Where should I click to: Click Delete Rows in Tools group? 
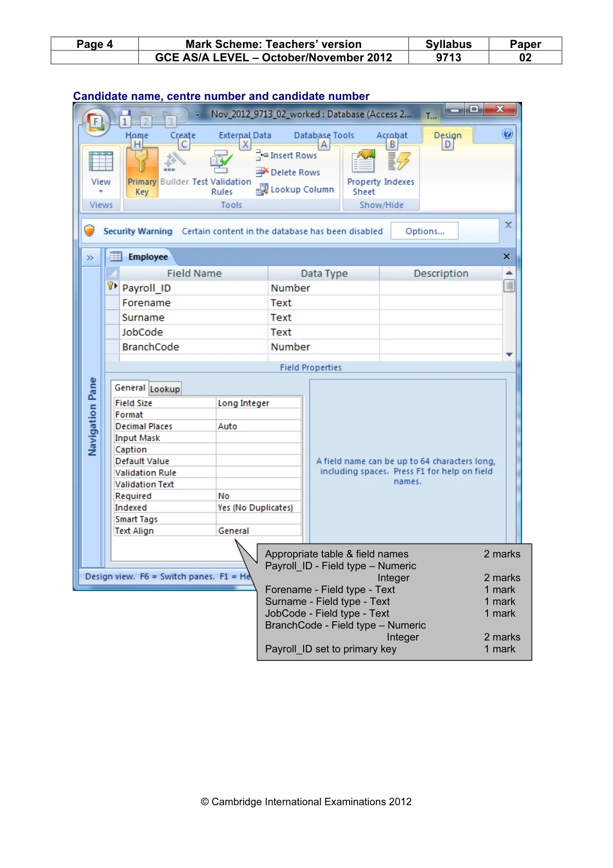288,172
